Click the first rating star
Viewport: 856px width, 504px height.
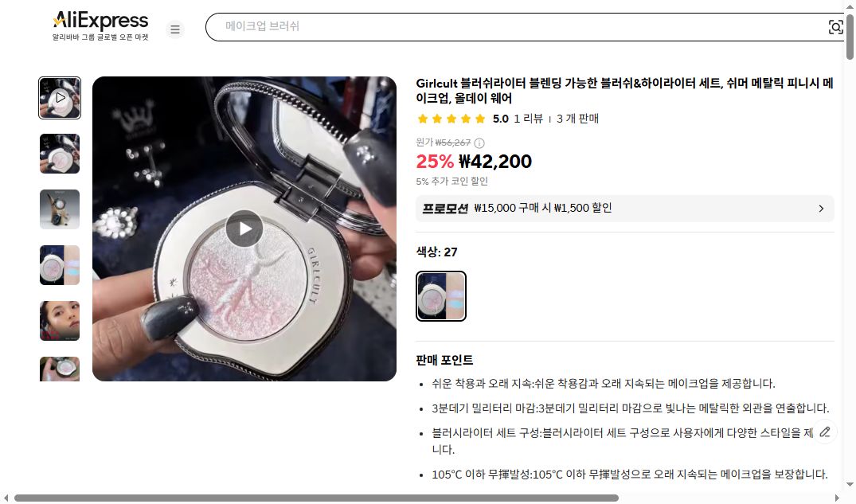point(422,118)
